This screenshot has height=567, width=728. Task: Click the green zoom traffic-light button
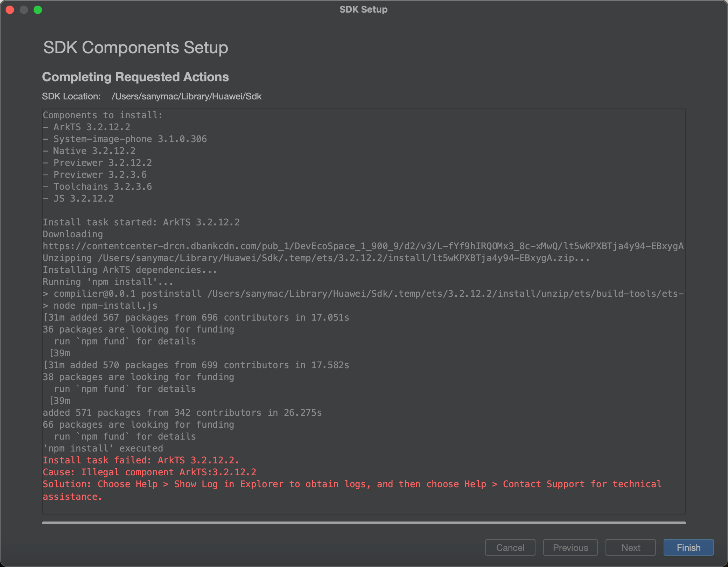tap(38, 10)
